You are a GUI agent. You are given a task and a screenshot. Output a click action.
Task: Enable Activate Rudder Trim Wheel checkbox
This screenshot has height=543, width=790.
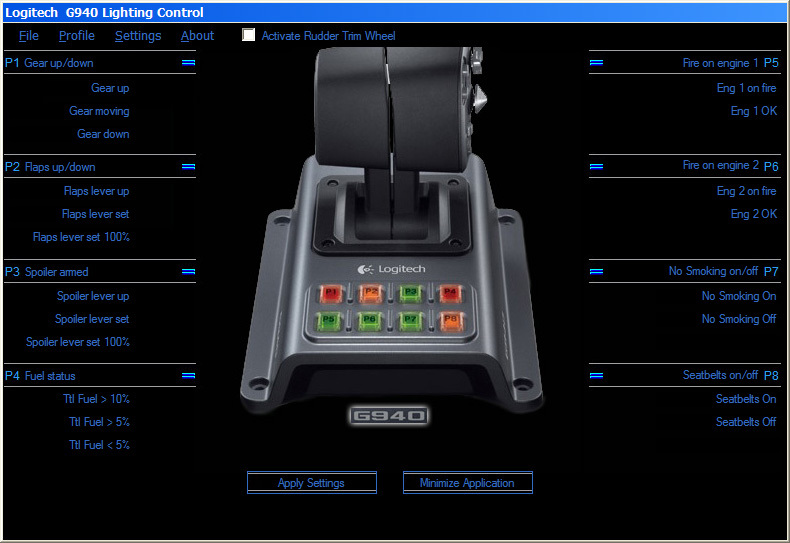point(249,35)
